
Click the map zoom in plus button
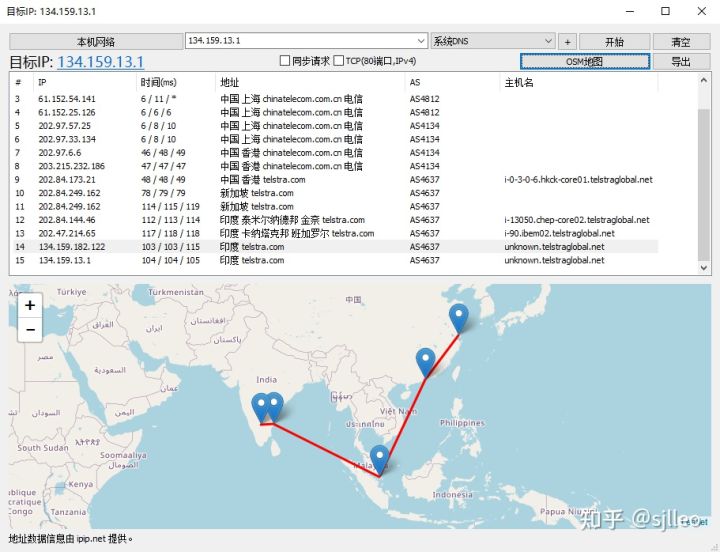(30, 305)
